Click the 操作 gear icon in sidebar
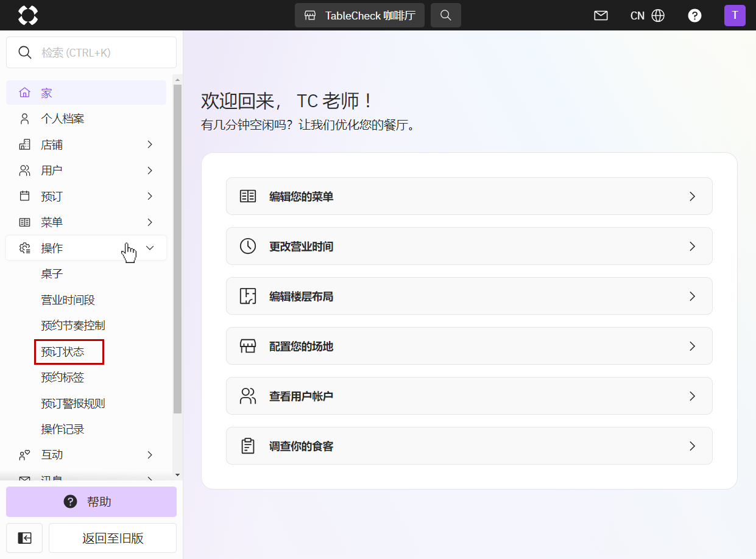756x559 pixels. (24, 248)
